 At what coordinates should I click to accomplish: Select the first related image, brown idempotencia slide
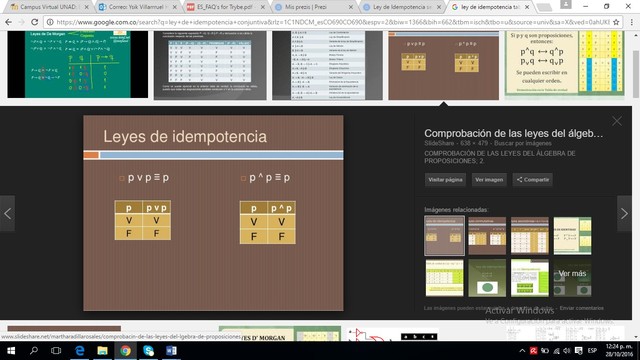[x=444, y=236]
